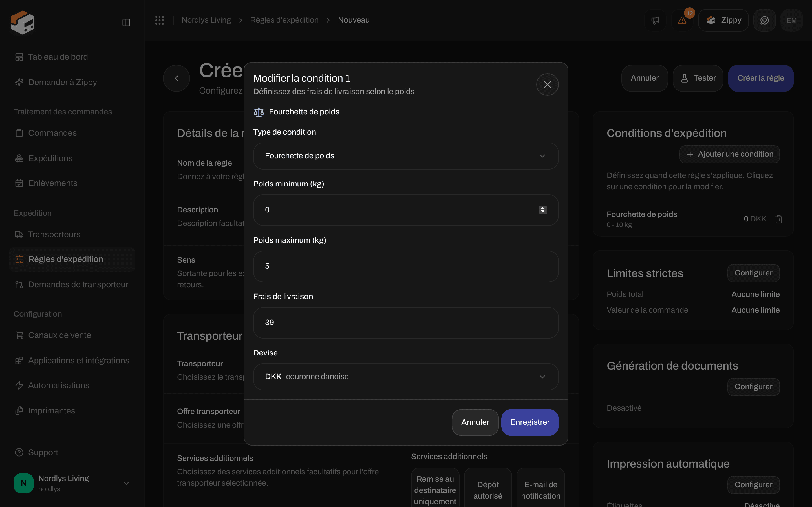The height and width of the screenshot is (507, 812).
Task: Collapse the sidebar panel icon
Action: click(x=126, y=23)
